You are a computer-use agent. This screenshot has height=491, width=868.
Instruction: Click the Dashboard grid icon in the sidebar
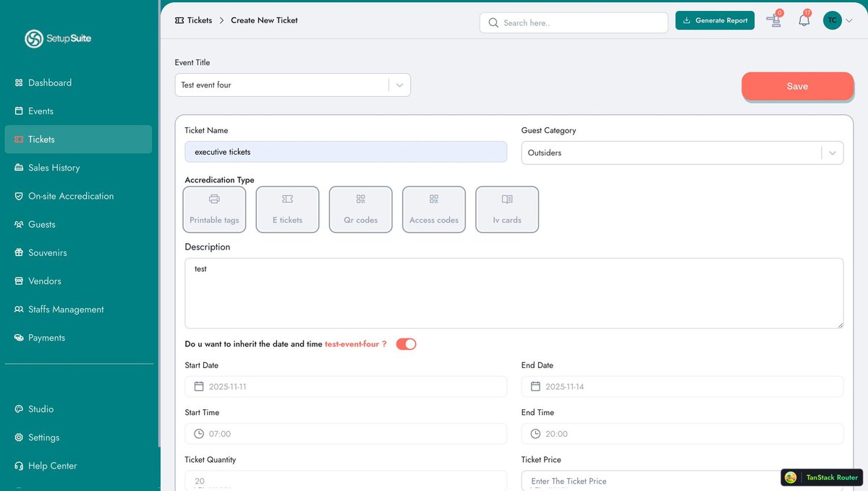[19, 83]
